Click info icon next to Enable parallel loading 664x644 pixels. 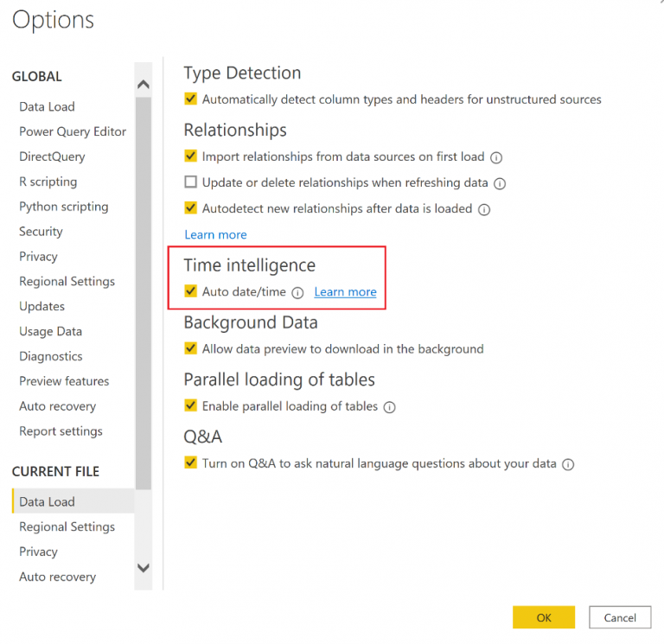(x=389, y=407)
